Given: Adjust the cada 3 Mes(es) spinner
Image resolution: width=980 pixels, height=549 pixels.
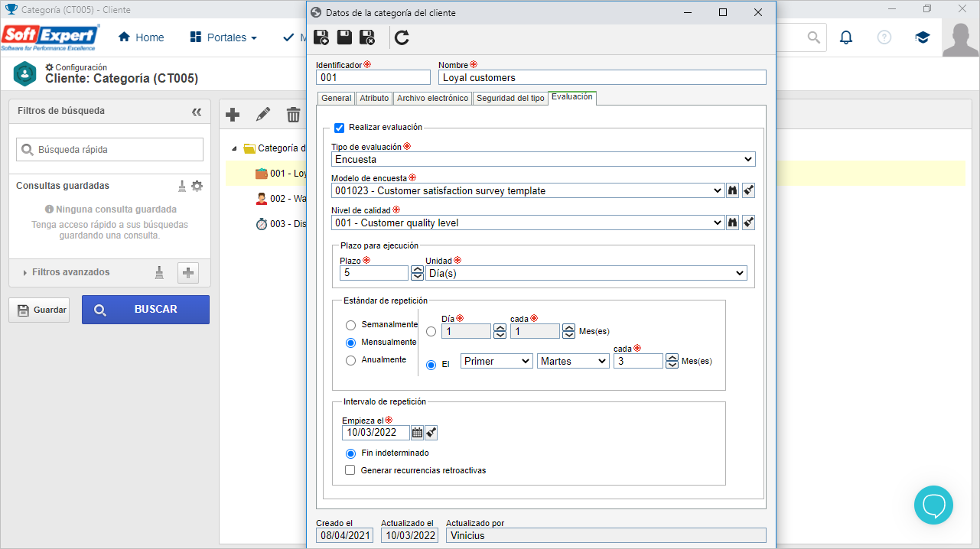Looking at the screenshot, I should pos(672,361).
